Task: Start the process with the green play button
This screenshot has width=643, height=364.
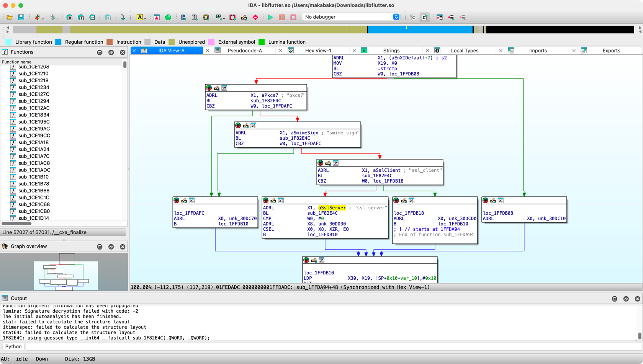Action: coord(270,17)
